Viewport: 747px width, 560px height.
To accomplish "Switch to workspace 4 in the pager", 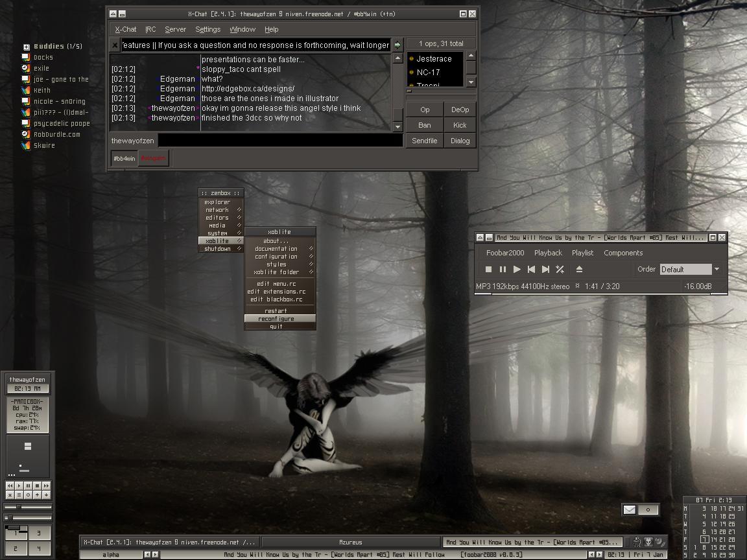I will (39, 548).
